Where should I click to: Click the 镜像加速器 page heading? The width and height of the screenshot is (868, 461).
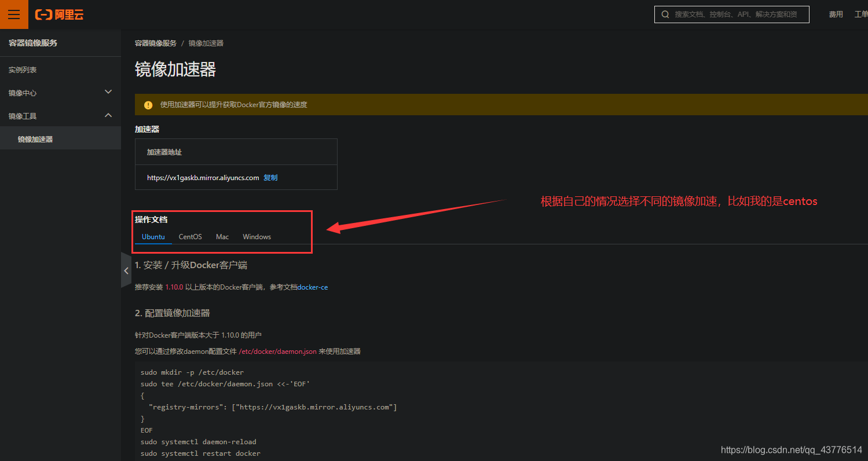[x=175, y=69]
